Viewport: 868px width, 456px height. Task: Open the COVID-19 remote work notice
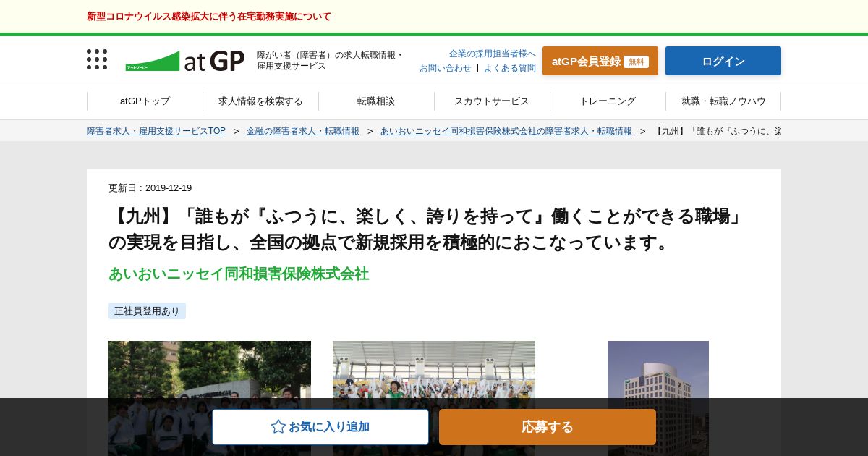[209, 16]
